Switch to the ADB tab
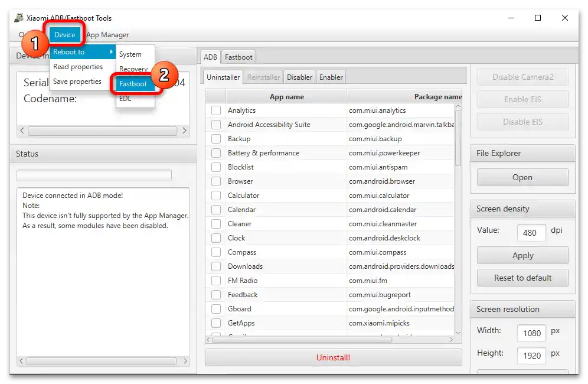588x384 pixels. (x=210, y=57)
